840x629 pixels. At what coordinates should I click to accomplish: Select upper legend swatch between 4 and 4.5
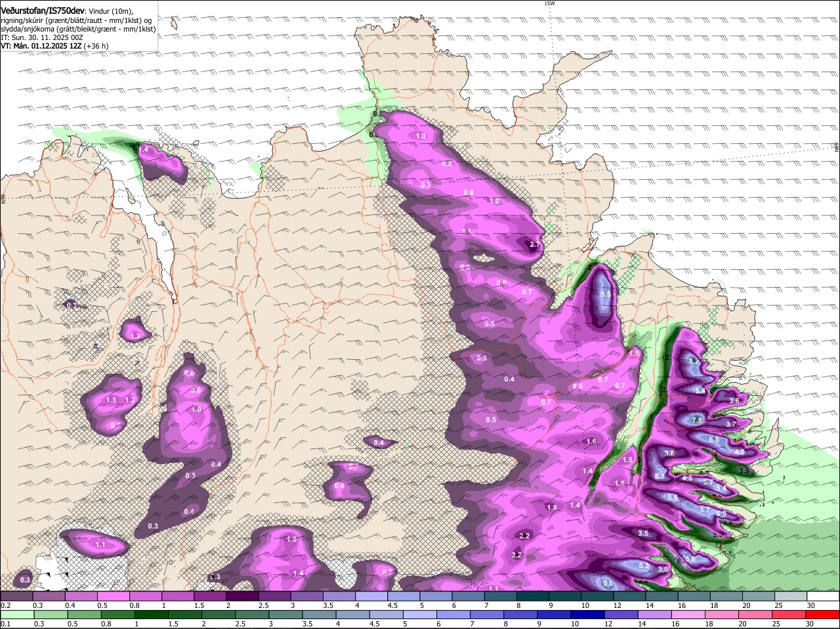tap(371, 596)
